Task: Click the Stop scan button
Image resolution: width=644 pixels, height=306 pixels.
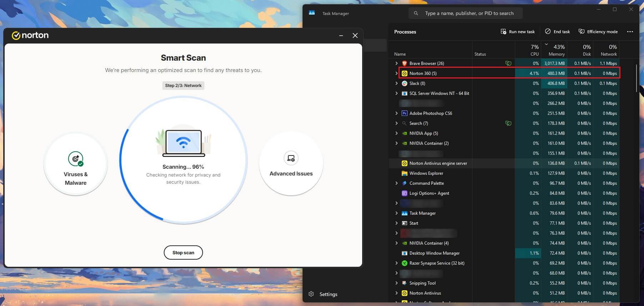Action: pyautogui.click(x=183, y=253)
